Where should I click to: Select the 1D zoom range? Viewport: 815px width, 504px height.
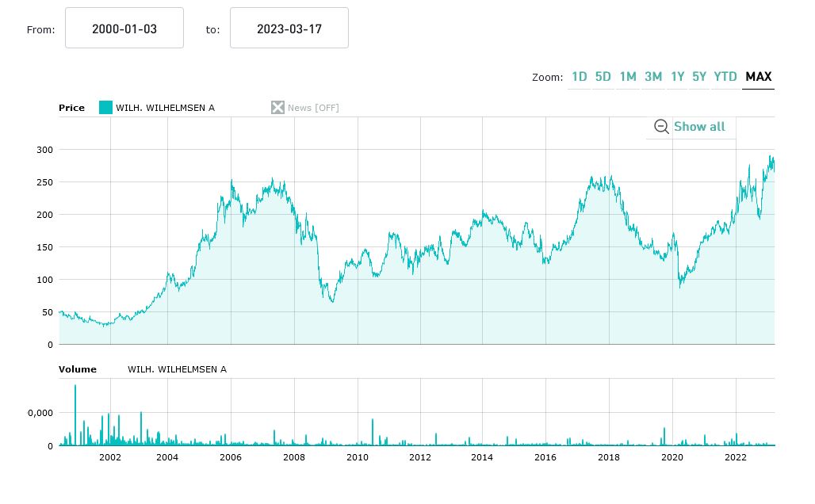(580, 77)
